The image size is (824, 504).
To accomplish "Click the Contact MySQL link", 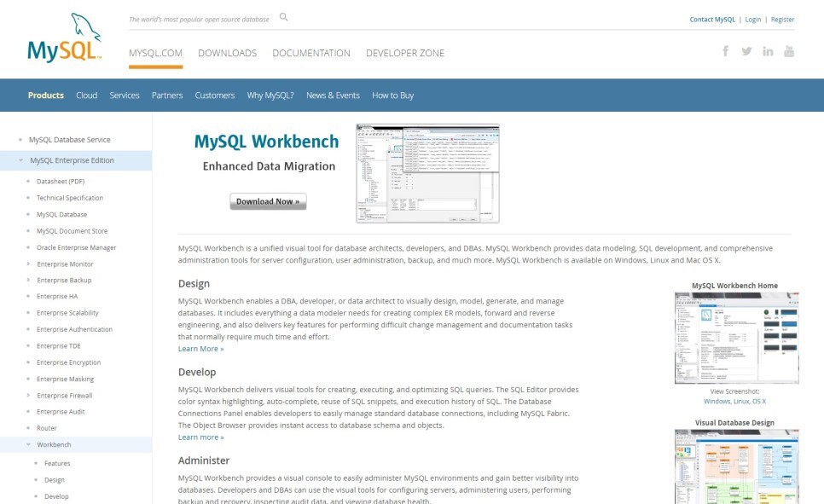I will pyautogui.click(x=712, y=20).
